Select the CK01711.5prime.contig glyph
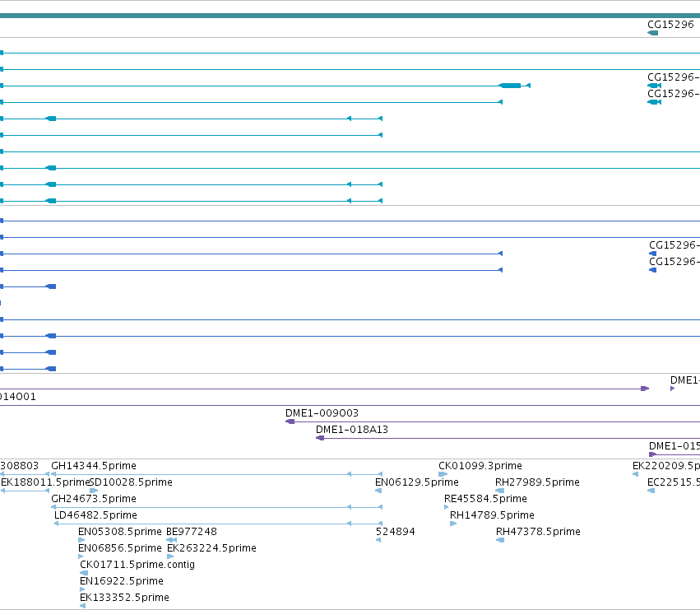The height and width of the screenshot is (610, 700). click(84, 573)
